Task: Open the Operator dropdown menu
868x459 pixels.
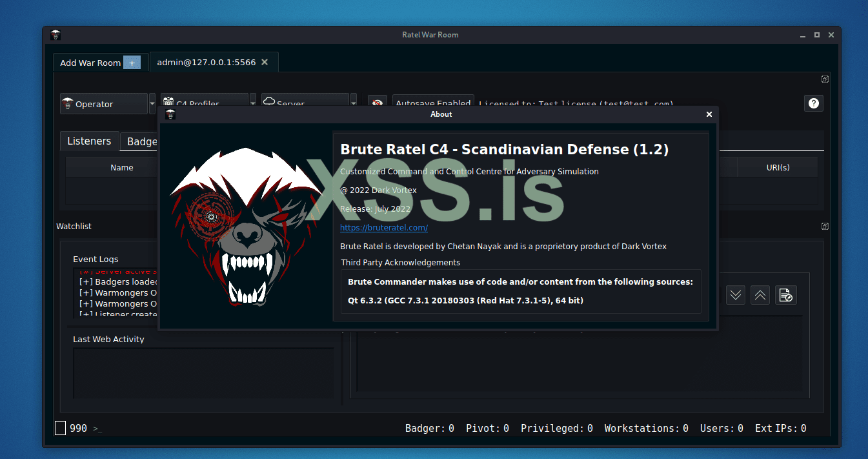Action: click(104, 104)
